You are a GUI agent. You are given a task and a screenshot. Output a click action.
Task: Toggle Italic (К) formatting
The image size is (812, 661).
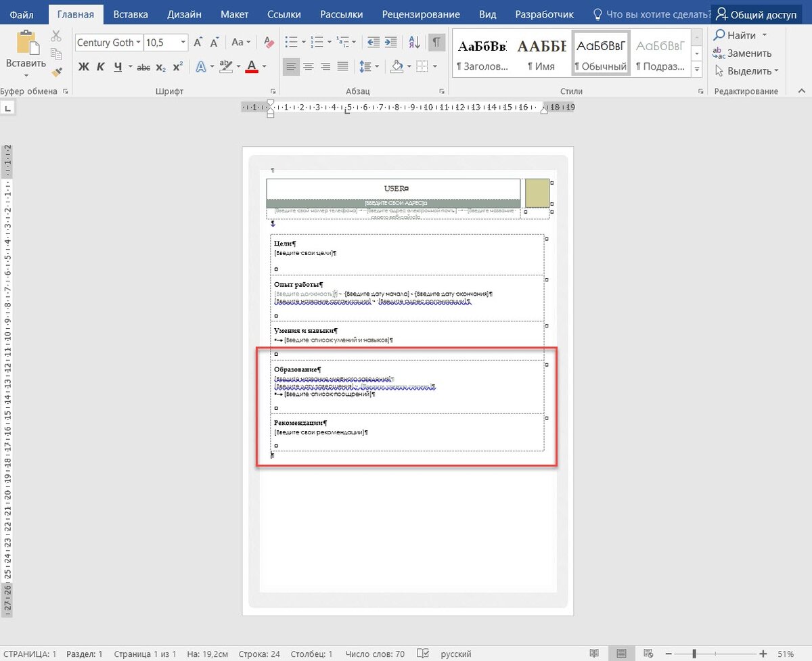(100, 66)
